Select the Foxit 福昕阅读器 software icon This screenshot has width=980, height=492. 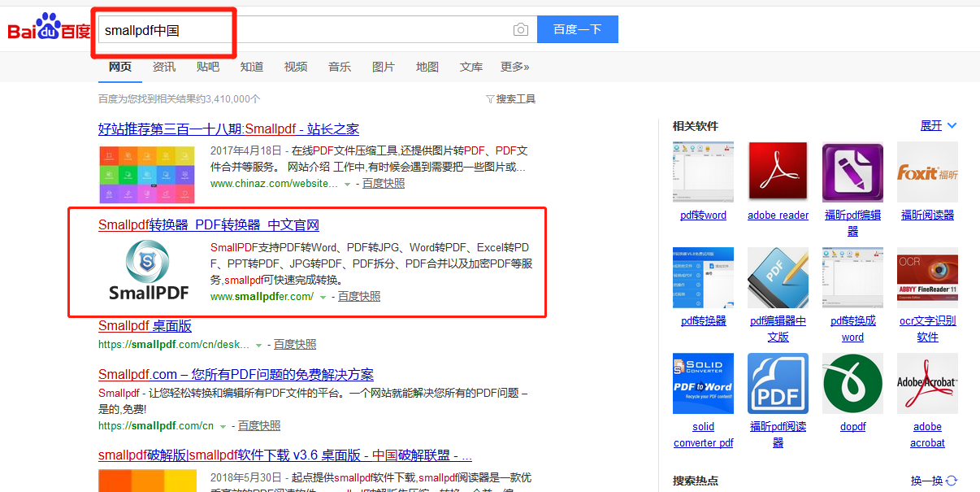tap(927, 172)
